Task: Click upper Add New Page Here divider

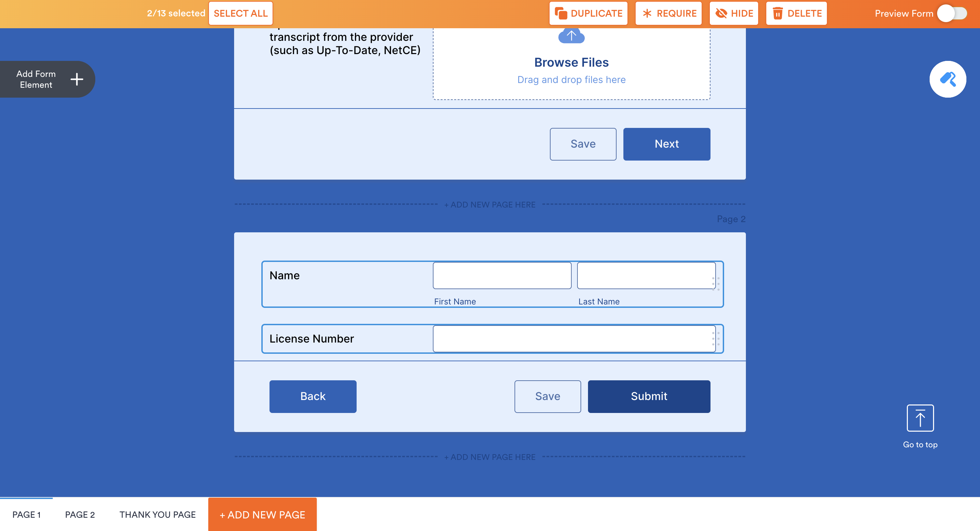Action: click(490, 205)
